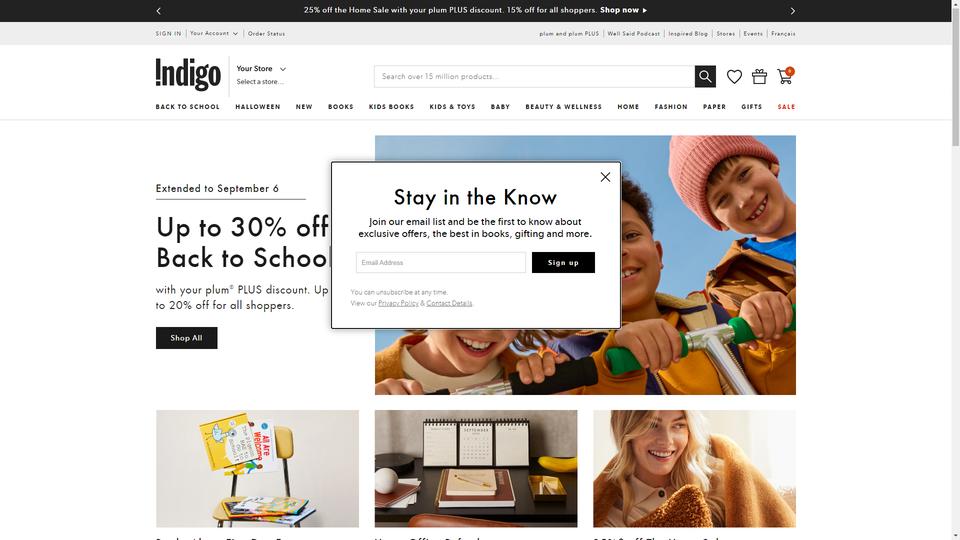
Task: Click the Indigo logo
Action: (188, 74)
